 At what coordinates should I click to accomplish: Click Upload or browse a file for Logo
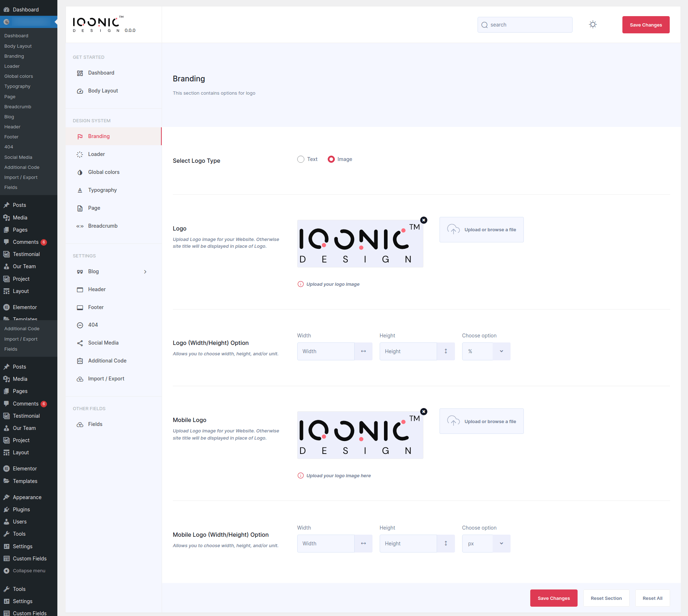pos(481,230)
